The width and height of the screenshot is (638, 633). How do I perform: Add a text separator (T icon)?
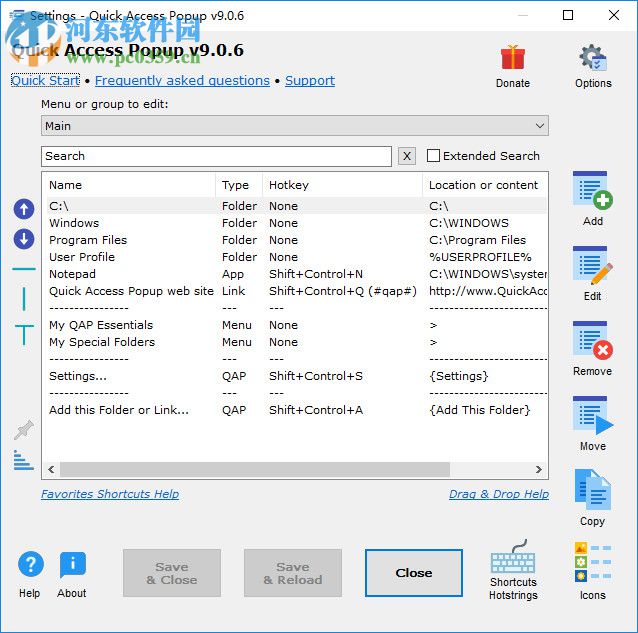24,335
